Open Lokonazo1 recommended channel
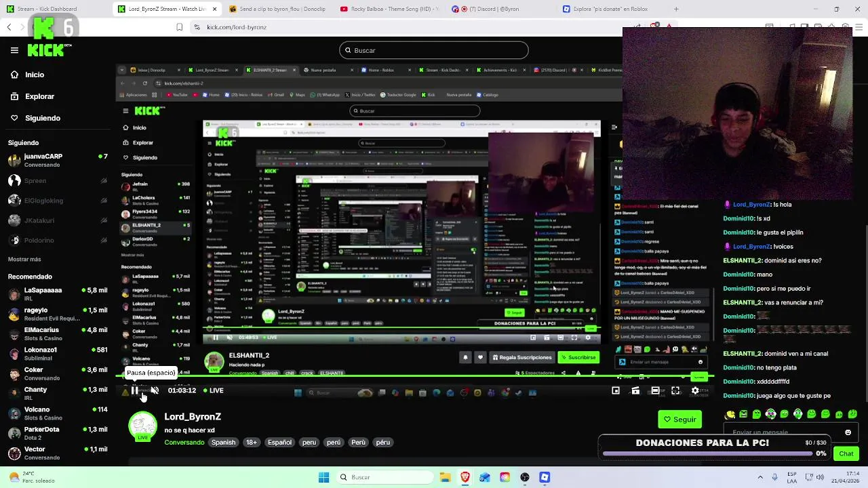The width and height of the screenshot is (868, 488). coord(58,353)
